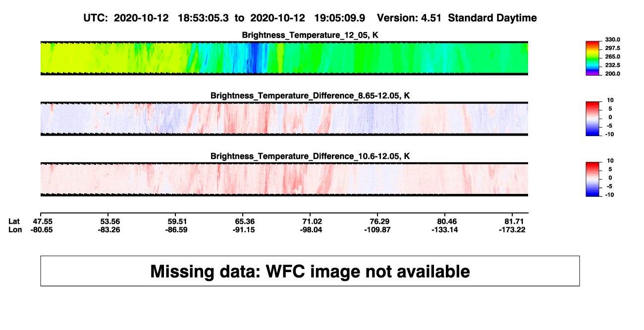Click the 'Missing data: WFC image not available' box
This screenshot has height=330, width=644.
[x=310, y=271]
